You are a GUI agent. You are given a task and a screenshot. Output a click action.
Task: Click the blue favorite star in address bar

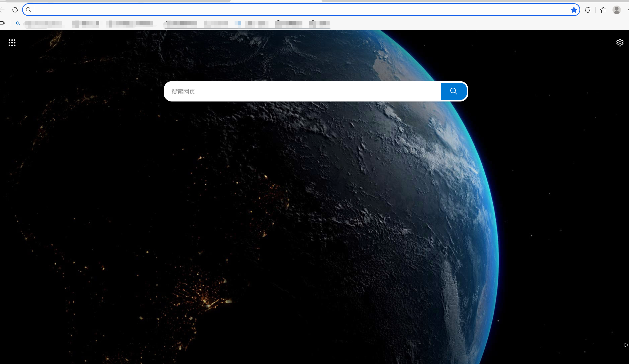[x=574, y=10]
